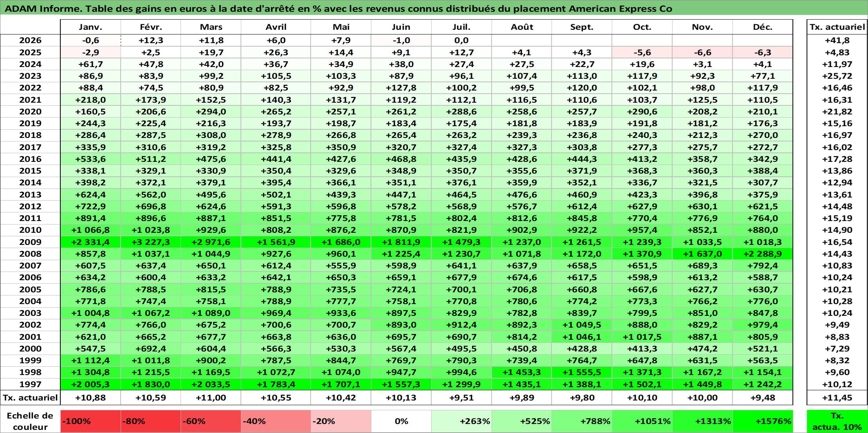This screenshot has width=868, height=433.
Task: Select the '0,0' cell
Action: tap(461, 40)
